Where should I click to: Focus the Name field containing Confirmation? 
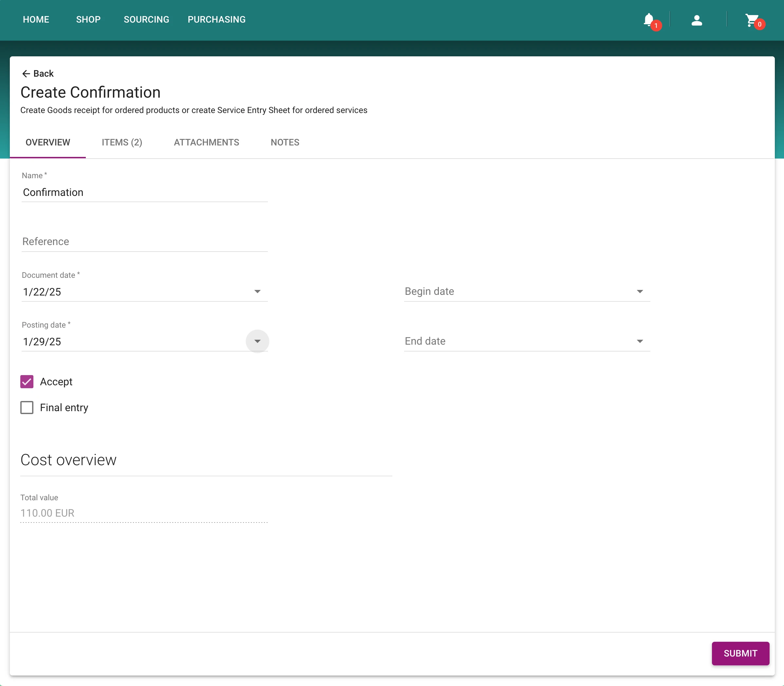click(144, 192)
